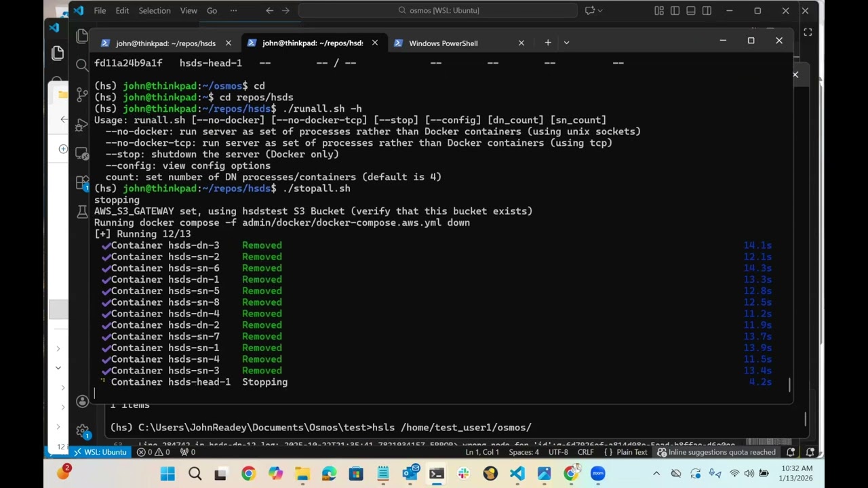This screenshot has width=868, height=488.
Task: Toggle the primary side bar
Action: [x=675, y=11]
